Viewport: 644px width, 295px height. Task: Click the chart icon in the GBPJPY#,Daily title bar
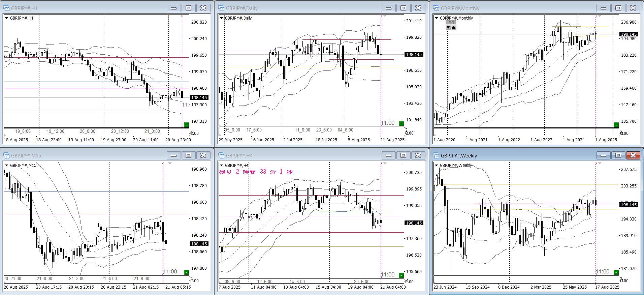tap(221, 8)
